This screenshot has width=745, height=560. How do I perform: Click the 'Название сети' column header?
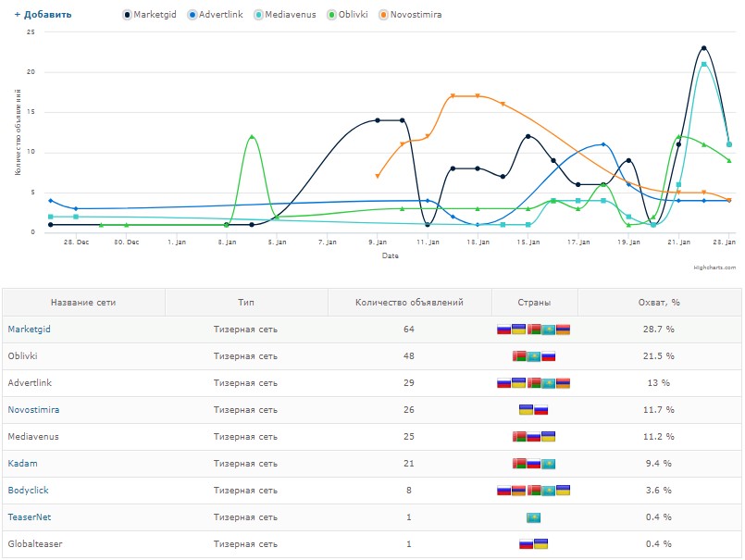click(x=83, y=303)
